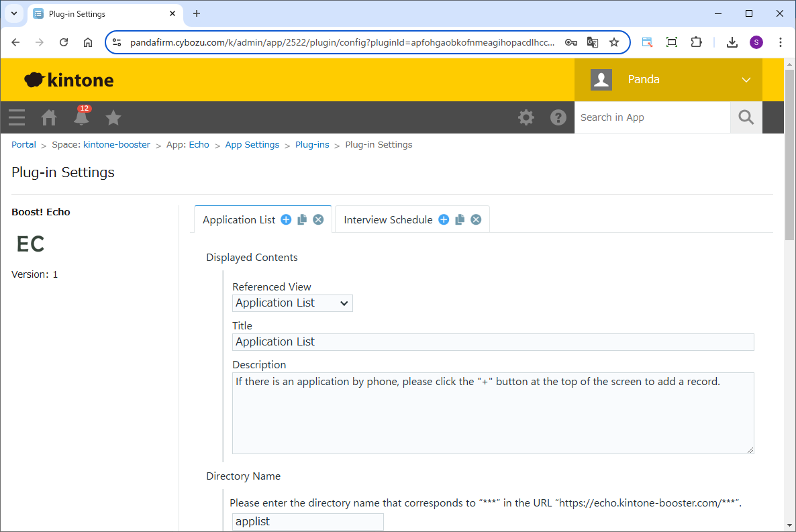
Task: Copy the Interview Schedule tab
Action: pyautogui.click(x=460, y=219)
